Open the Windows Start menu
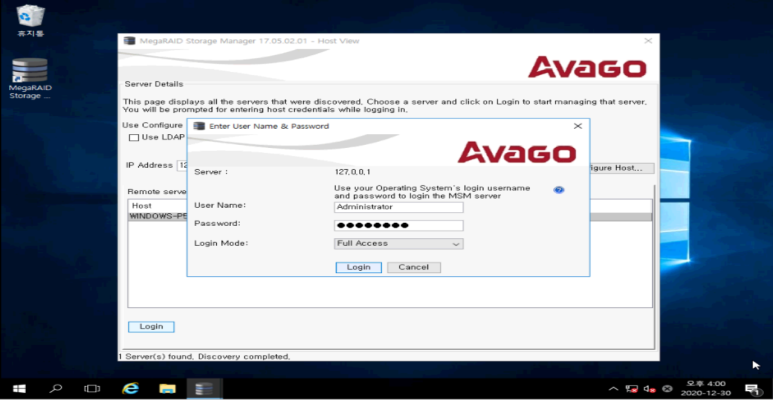The width and height of the screenshot is (773, 400). [19, 389]
